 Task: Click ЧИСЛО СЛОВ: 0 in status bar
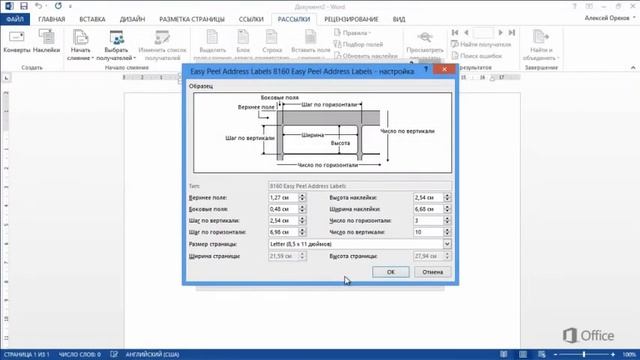point(80,354)
